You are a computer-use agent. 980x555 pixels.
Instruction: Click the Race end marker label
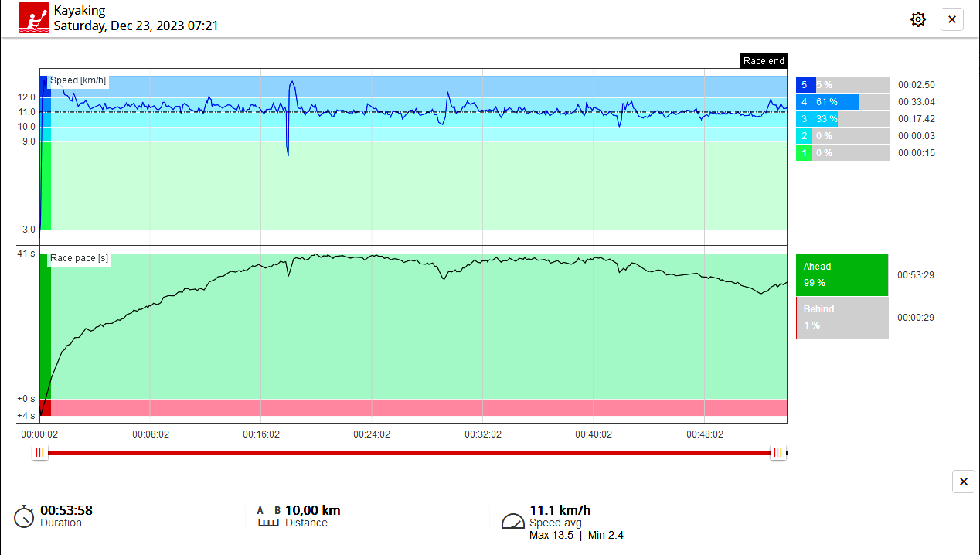pos(763,61)
